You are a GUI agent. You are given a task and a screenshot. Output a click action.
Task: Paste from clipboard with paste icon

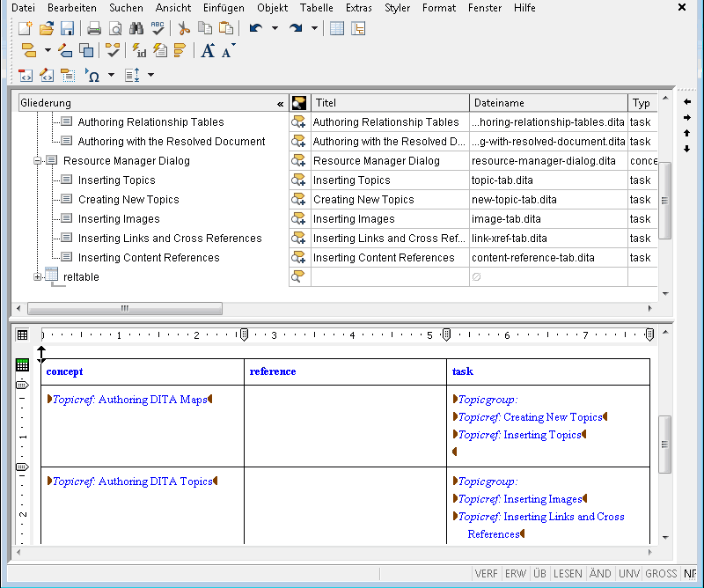click(x=226, y=28)
